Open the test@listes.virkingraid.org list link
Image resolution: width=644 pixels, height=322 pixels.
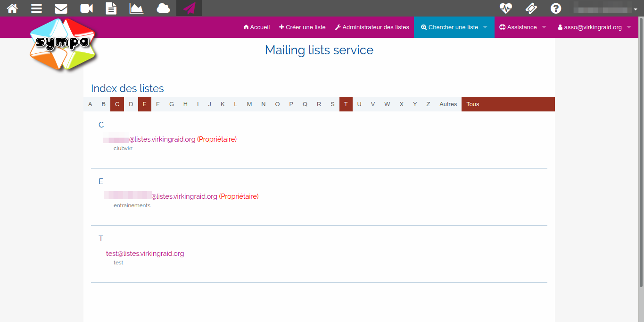tap(145, 254)
